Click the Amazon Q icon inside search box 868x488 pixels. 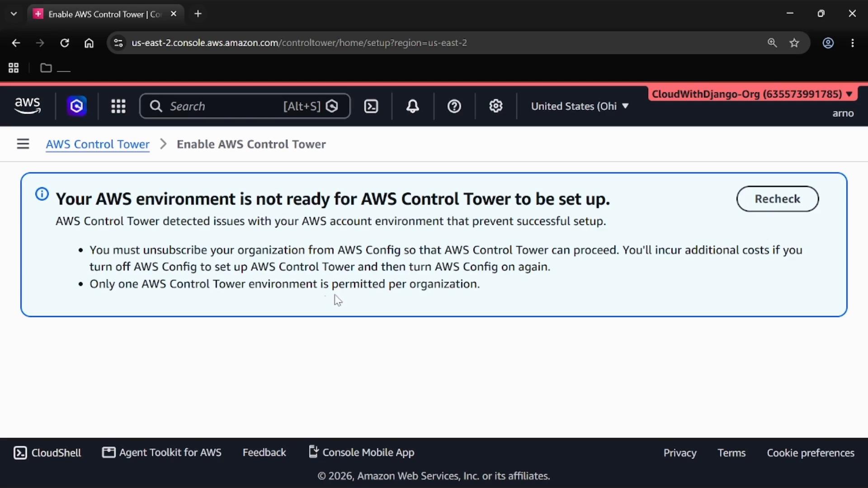[332, 106]
